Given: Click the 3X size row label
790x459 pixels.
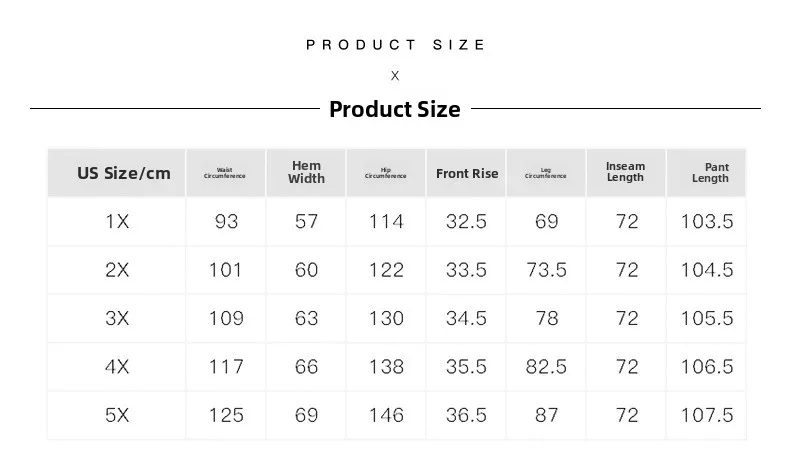Looking at the screenshot, I should click(x=117, y=318).
